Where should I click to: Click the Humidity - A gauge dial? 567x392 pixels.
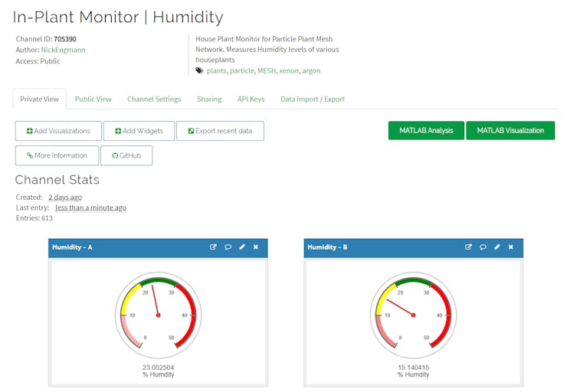tap(159, 315)
